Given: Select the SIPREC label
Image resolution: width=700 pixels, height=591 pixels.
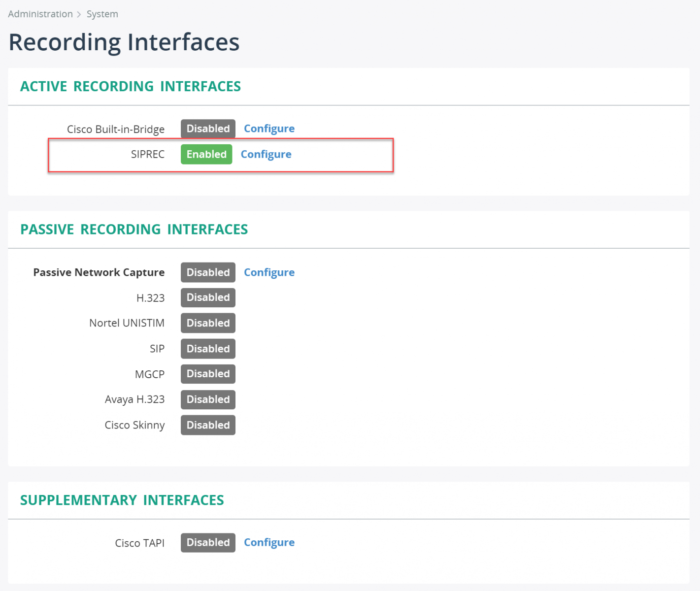Looking at the screenshot, I should pyautogui.click(x=148, y=154).
